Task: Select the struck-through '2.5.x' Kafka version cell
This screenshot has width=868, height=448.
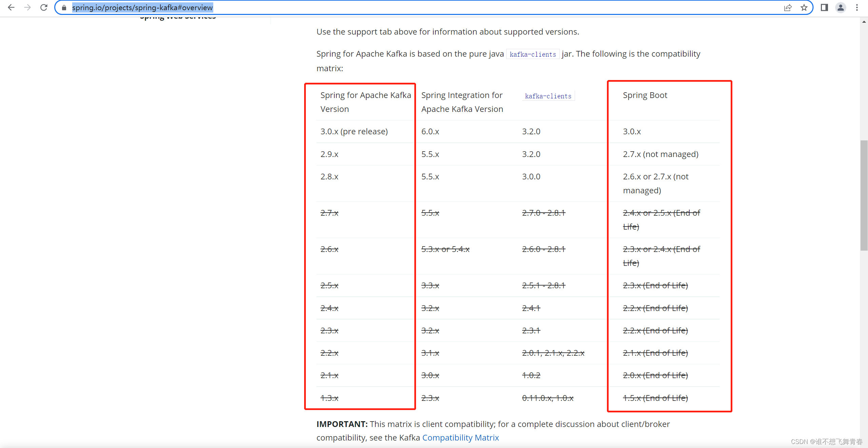Action: coord(329,285)
